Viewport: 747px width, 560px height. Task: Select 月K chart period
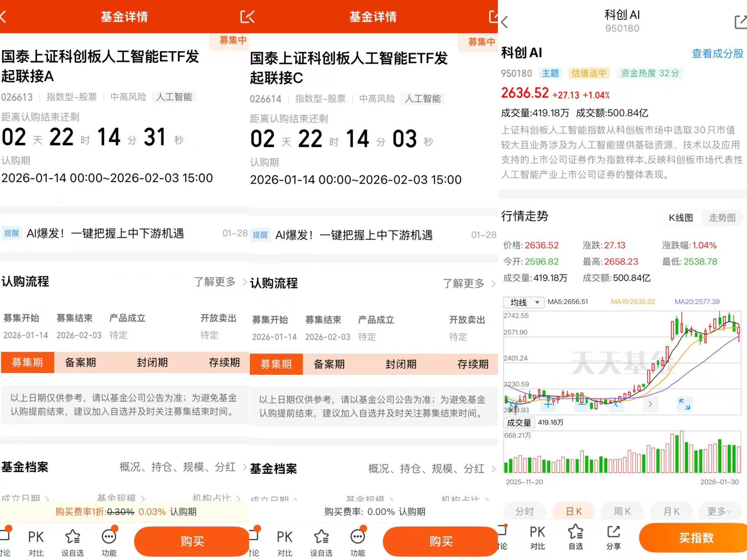671,511
